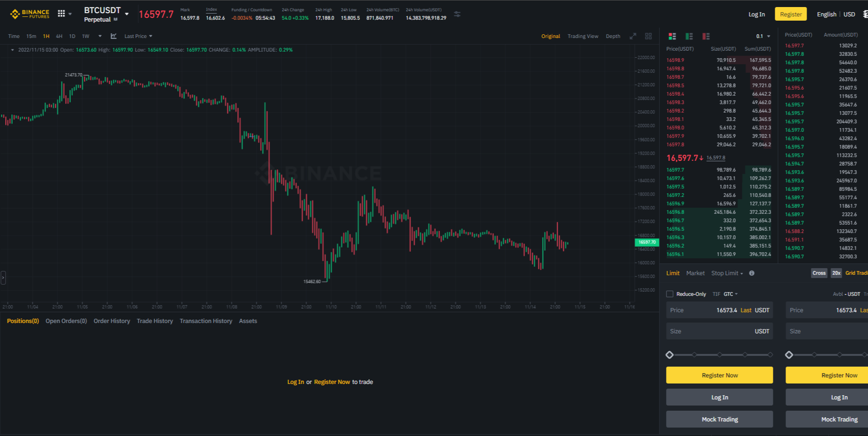Switch to Trading View chart
The height and width of the screenshot is (436, 868).
coord(583,36)
